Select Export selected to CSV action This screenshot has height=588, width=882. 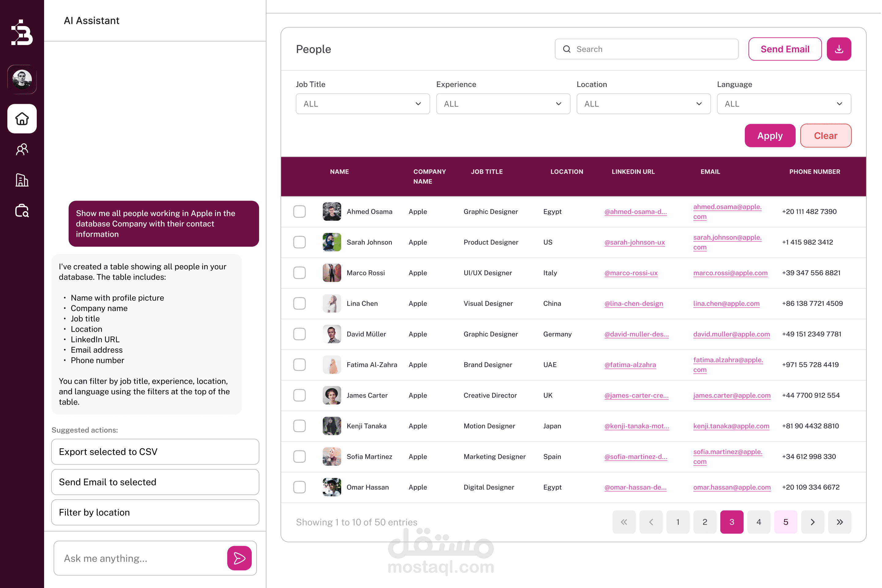point(155,452)
